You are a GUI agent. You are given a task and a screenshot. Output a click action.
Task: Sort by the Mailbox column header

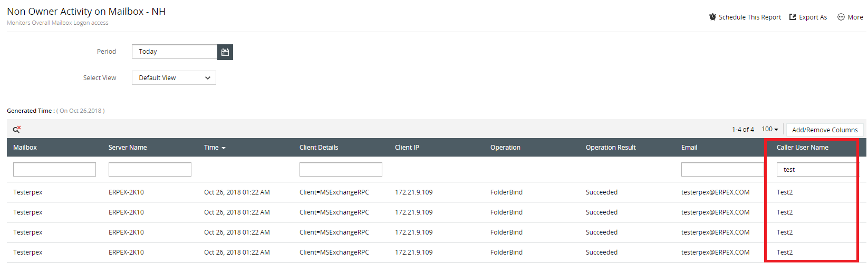point(25,148)
